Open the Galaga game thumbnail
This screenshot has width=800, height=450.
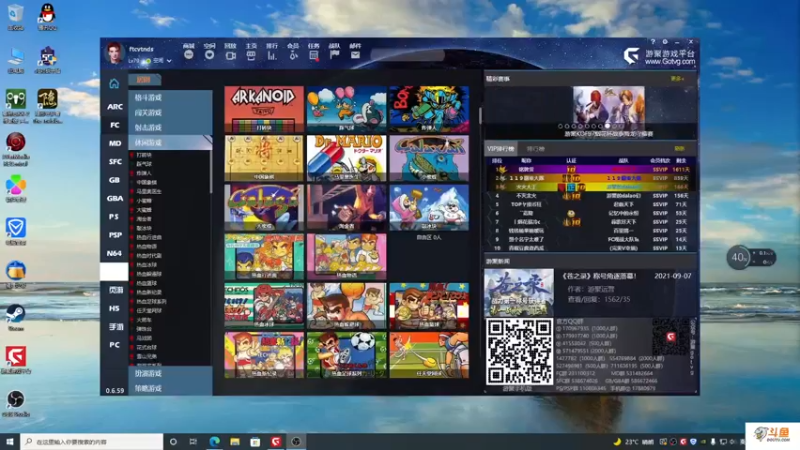pos(264,208)
